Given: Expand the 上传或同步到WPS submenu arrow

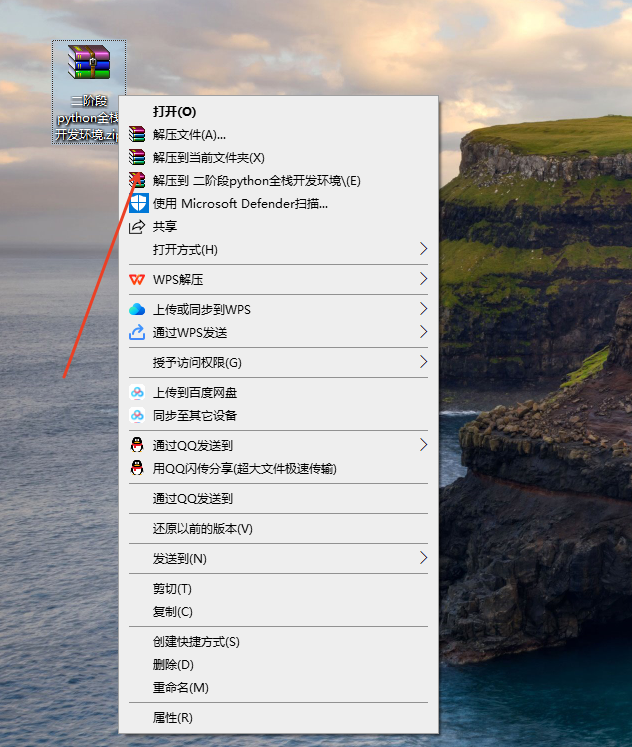Looking at the screenshot, I should point(423,309).
